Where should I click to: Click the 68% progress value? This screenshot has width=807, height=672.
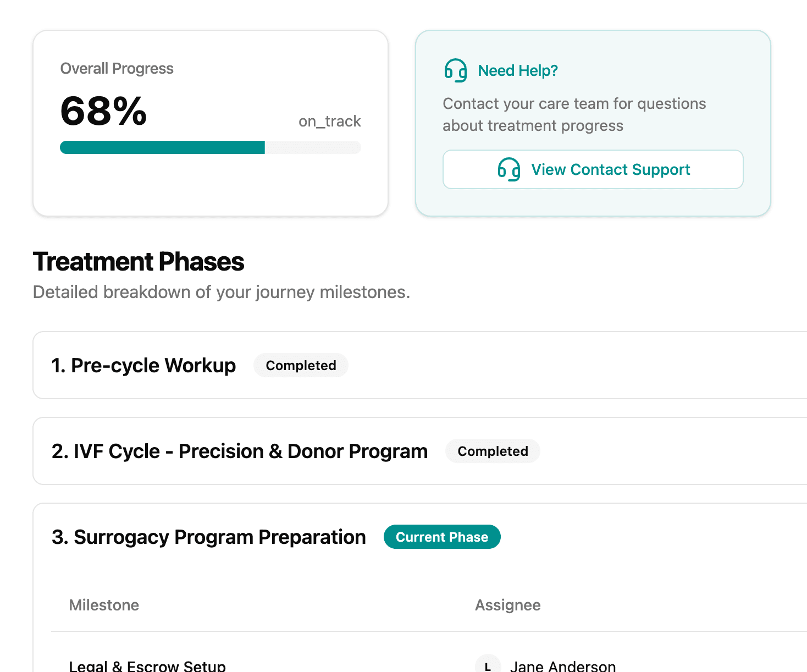point(103,111)
